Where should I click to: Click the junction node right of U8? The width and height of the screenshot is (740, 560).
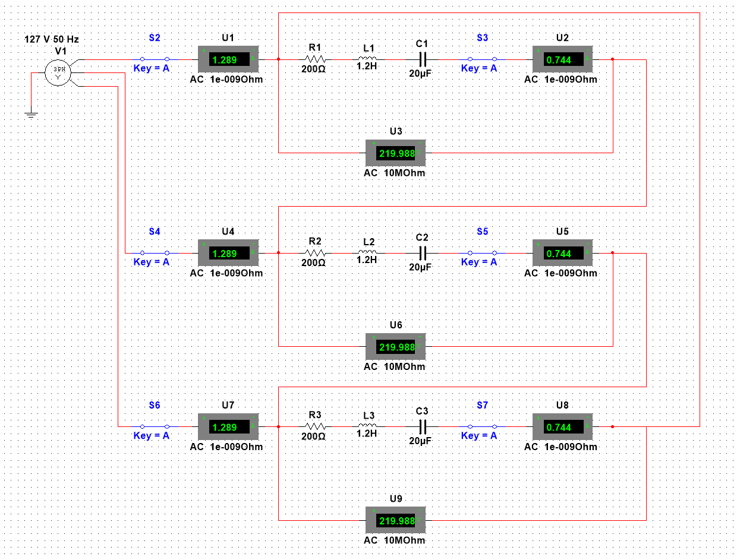pyautogui.click(x=613, y=426)
